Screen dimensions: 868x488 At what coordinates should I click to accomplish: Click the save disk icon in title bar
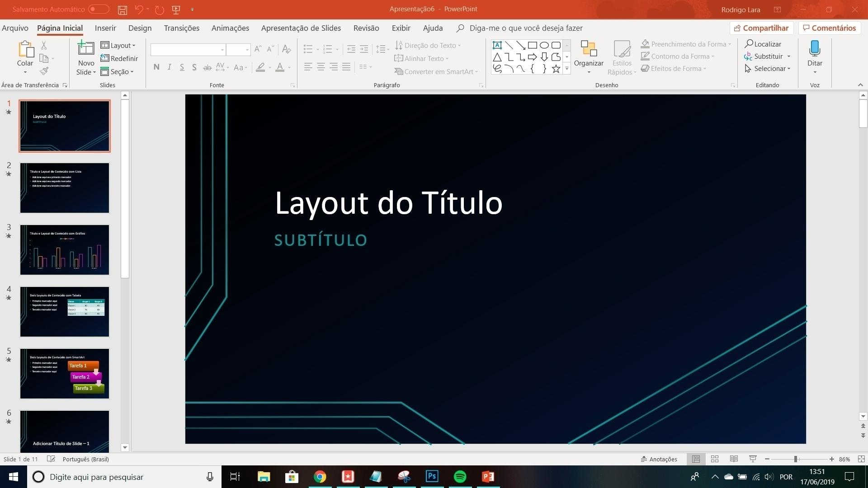[122, 9]
